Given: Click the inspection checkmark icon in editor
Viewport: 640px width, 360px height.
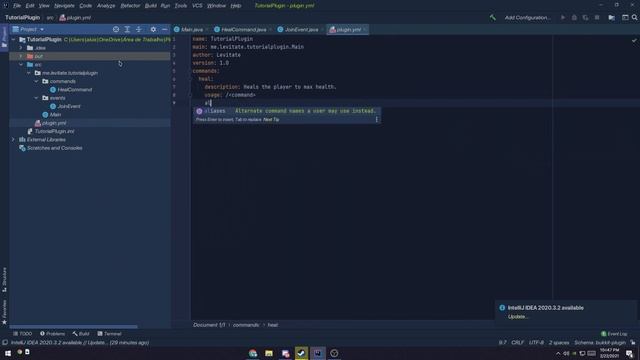Looking at the screenshot, I should (634, 41).
